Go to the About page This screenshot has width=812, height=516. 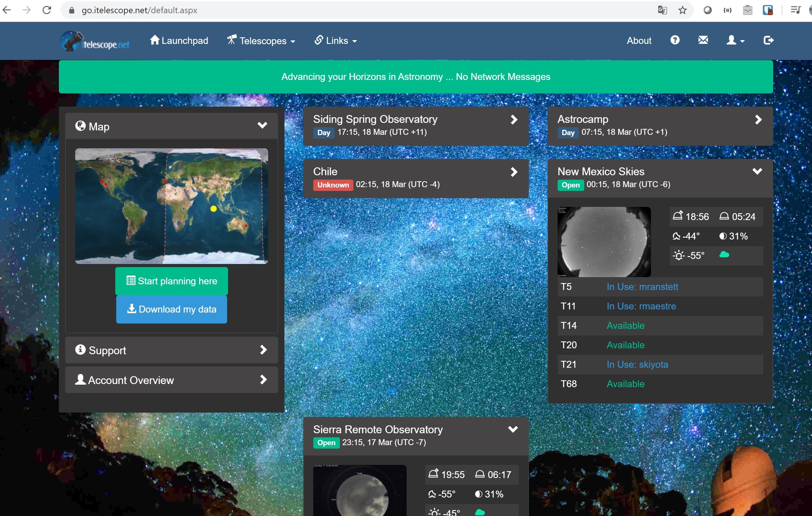639,40
